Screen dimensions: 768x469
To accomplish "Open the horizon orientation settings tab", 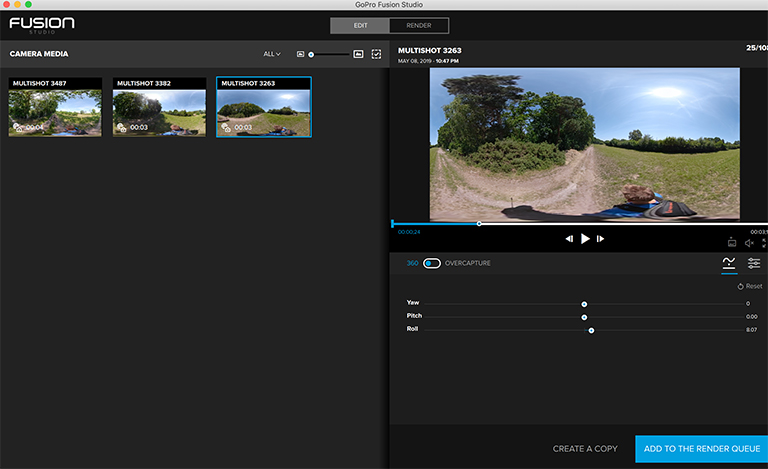I will pos(729,263).
